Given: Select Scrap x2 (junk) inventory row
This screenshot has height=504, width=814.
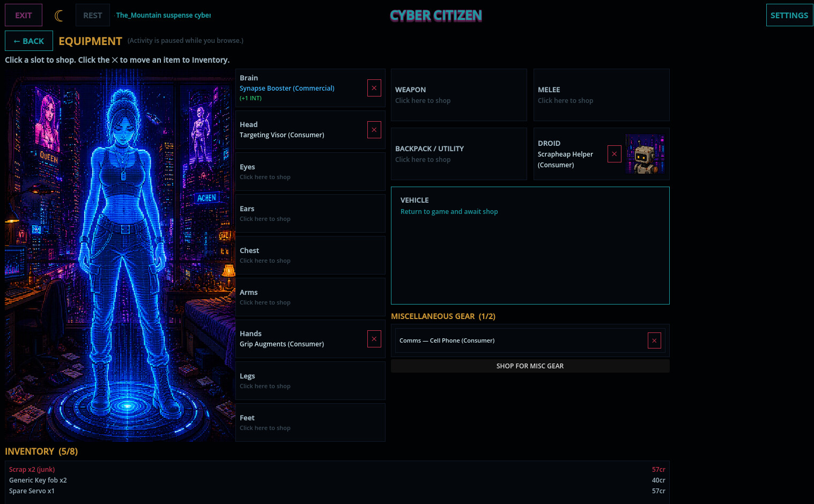Looking at the screenshot, I should 337,470.
